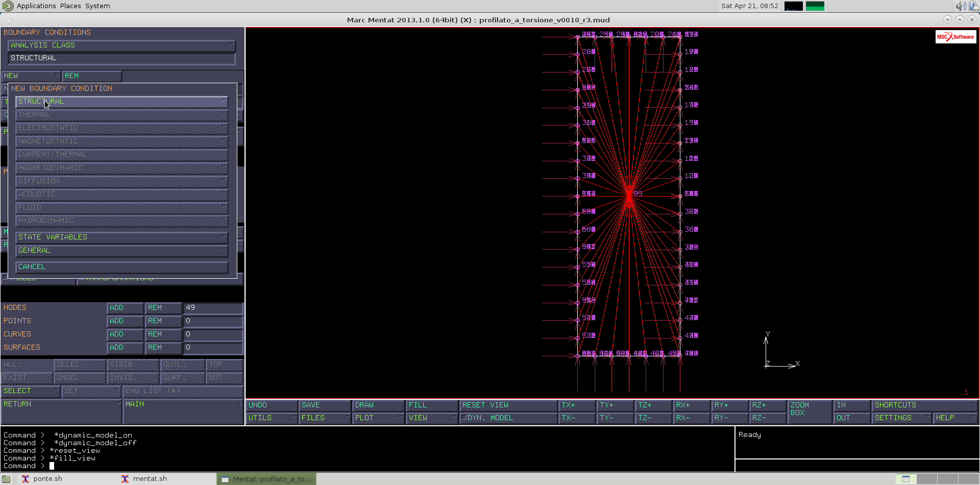Click RY- to rotate view
The width and height of the screenshot is (980, 485).
tap(730, 418)
